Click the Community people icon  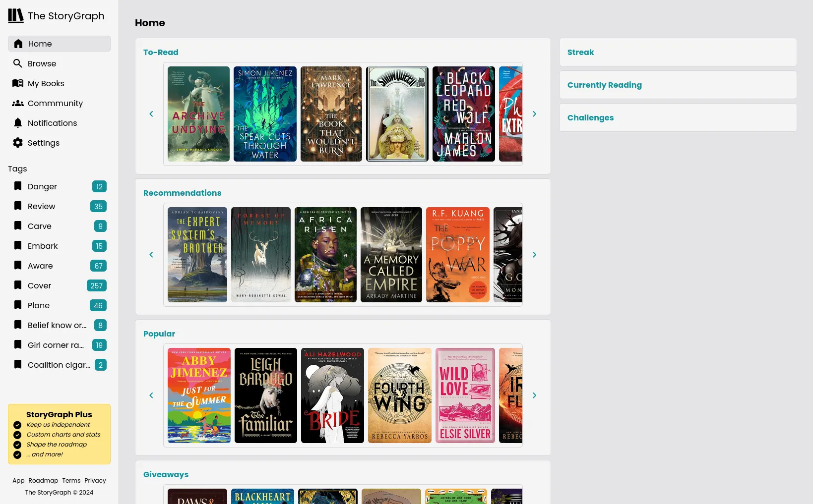pyautogui.click(x=18, y=103)
